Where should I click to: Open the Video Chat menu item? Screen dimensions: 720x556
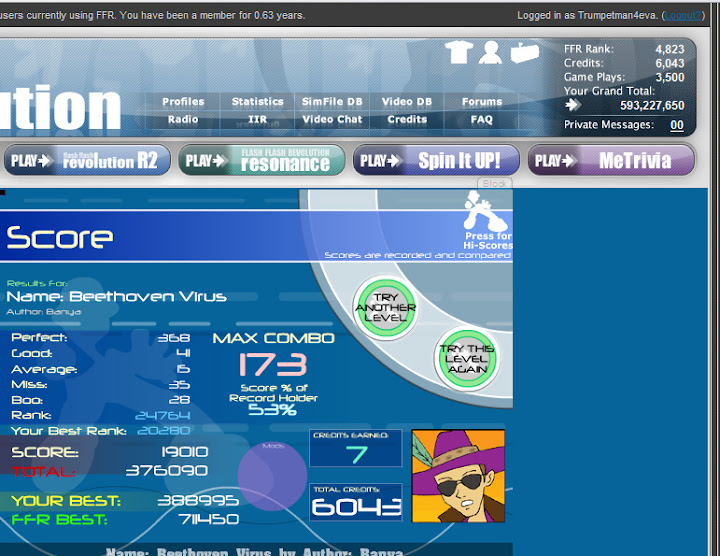(x=332, y=119)
